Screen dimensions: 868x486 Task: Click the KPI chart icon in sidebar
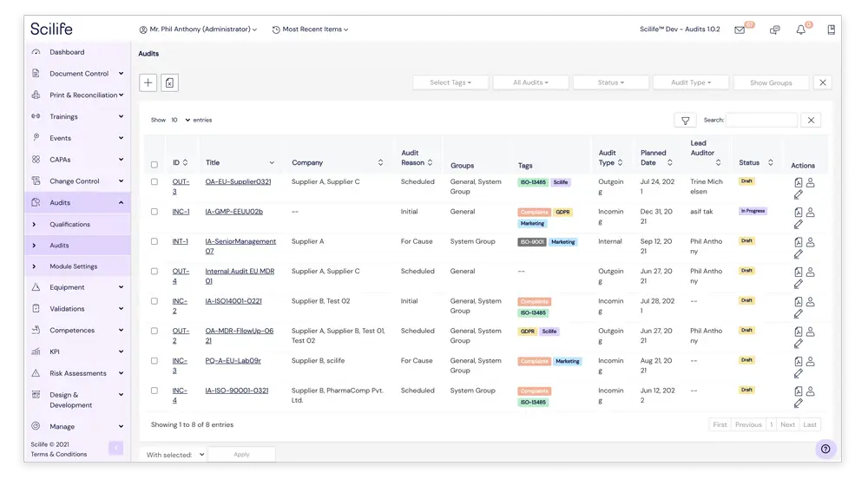(36, 351)
